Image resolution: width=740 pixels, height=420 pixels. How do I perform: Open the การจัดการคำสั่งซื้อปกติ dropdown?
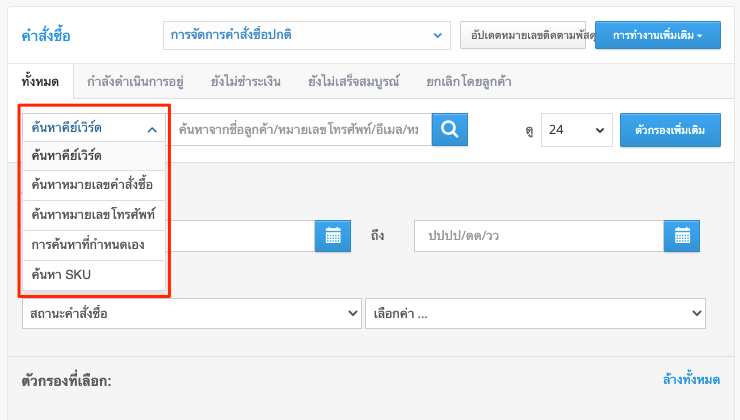307,35
